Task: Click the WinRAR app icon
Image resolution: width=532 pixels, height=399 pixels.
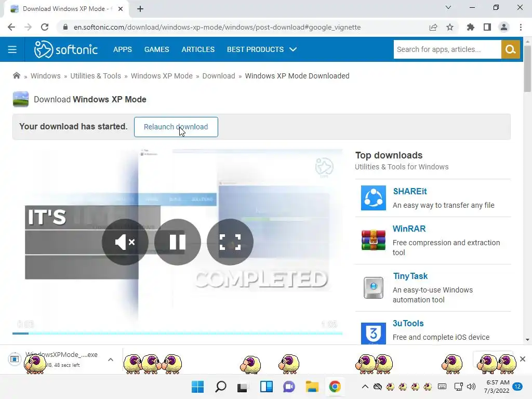Action: click(x=373, y=240)
